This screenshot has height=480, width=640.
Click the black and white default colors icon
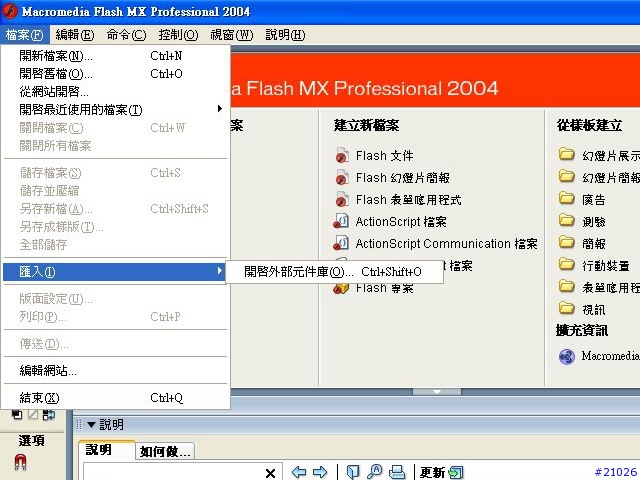click(x=17, y=415)
